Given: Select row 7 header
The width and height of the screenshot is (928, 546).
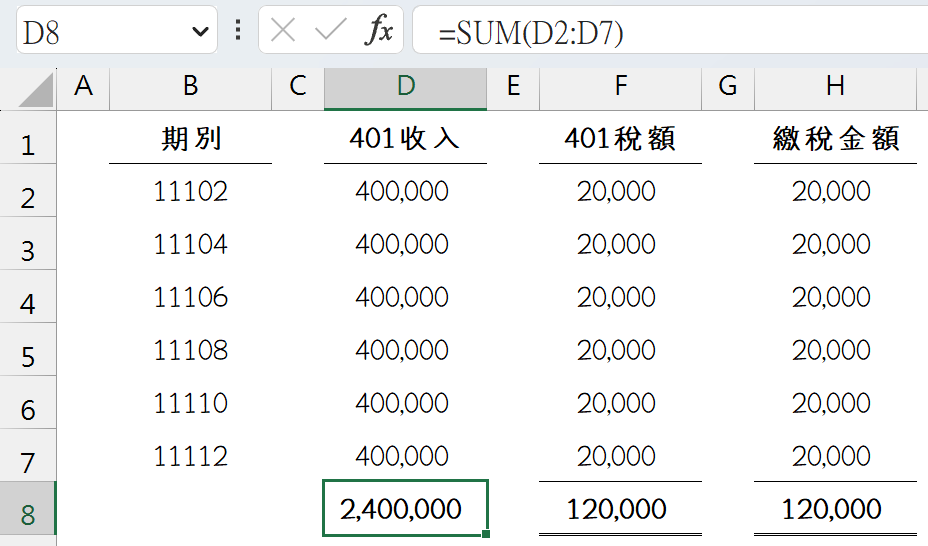Looking at the screenshot, I should tap(28, 455).
